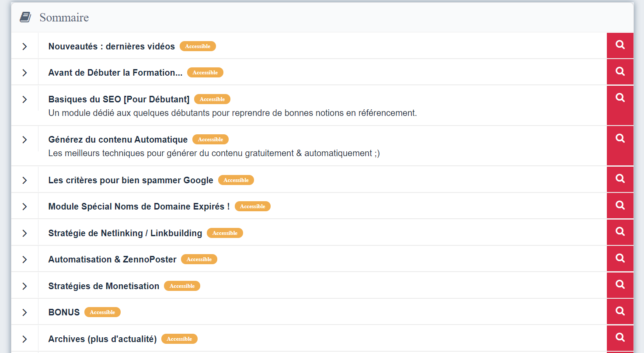Select the Générez du contenu Automatique title
Viewport: 644px width, 353px height.
pyautogui.click(x=118, y=140)
